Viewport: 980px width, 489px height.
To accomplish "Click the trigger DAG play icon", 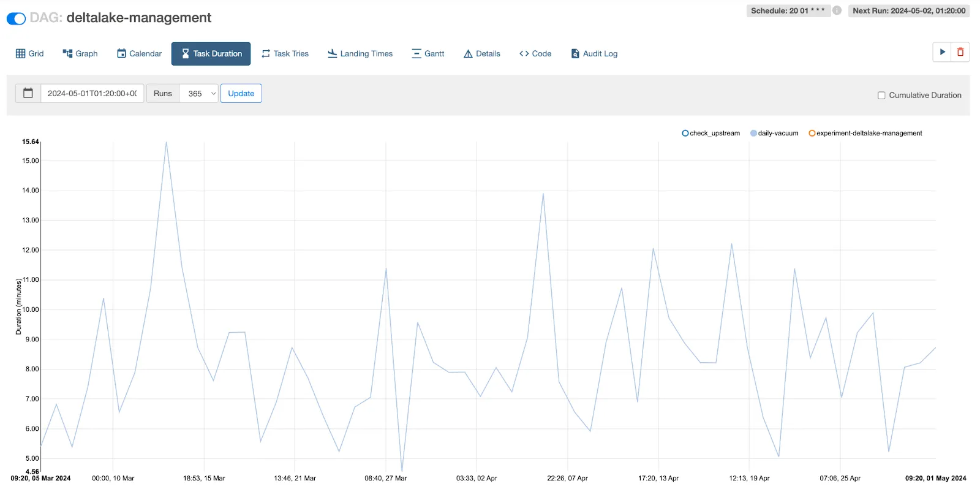I will point(942,52).
